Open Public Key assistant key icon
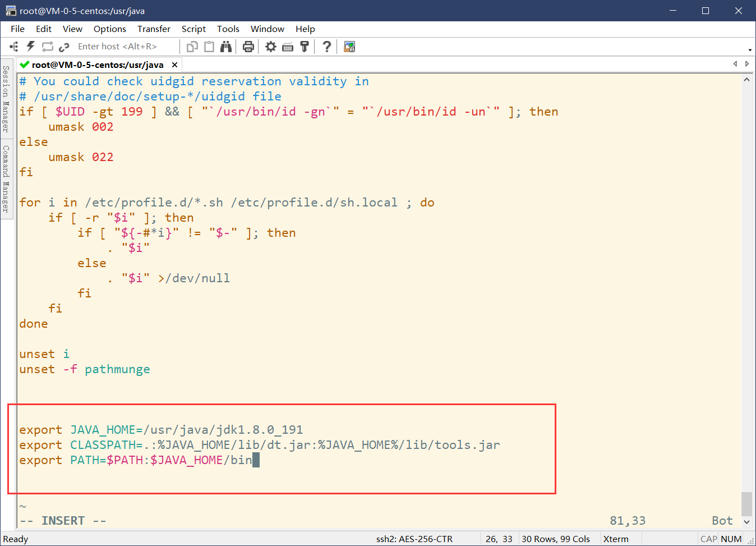 pos(305,47)
